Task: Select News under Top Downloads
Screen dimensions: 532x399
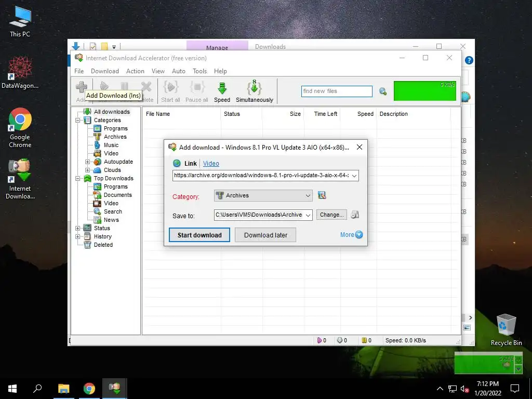Action: tap(111, 220)
